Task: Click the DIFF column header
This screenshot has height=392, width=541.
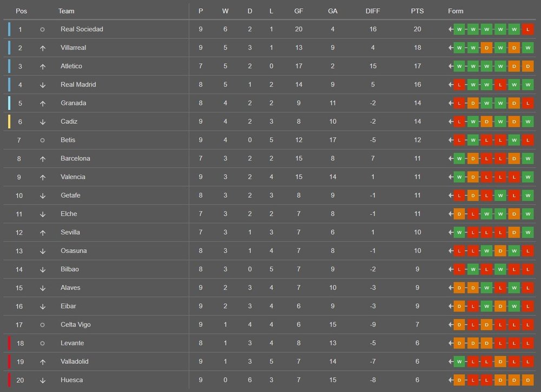Action: [x=373, y=11]
